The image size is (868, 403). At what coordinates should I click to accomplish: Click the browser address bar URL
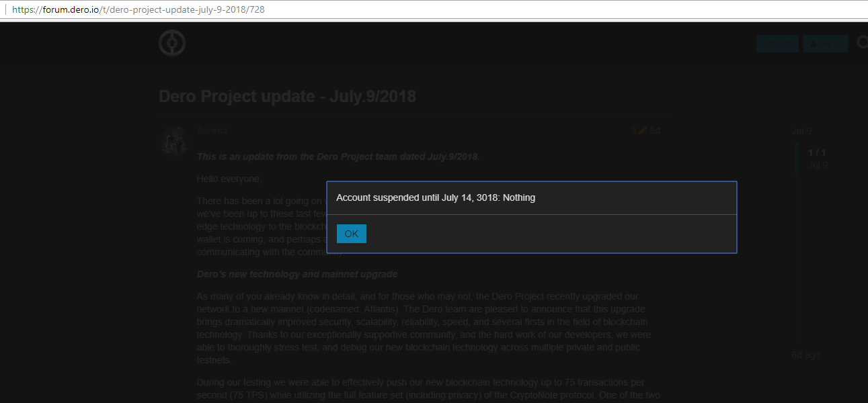[138, 11]
